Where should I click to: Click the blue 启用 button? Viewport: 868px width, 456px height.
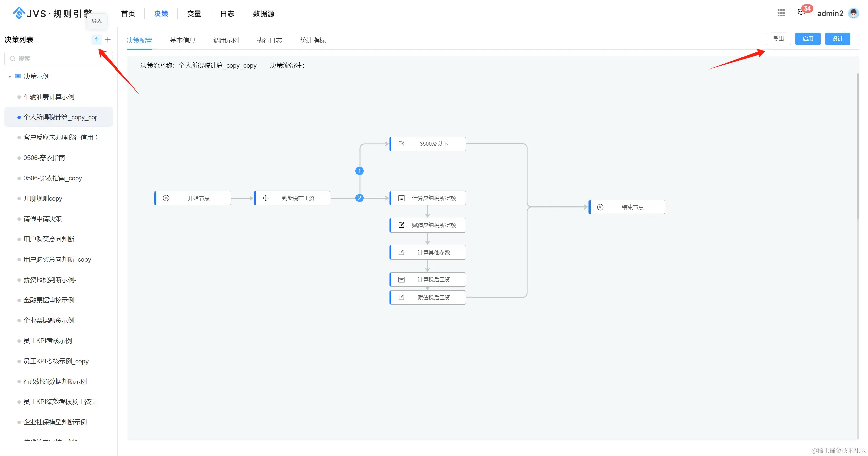point(808,39)
